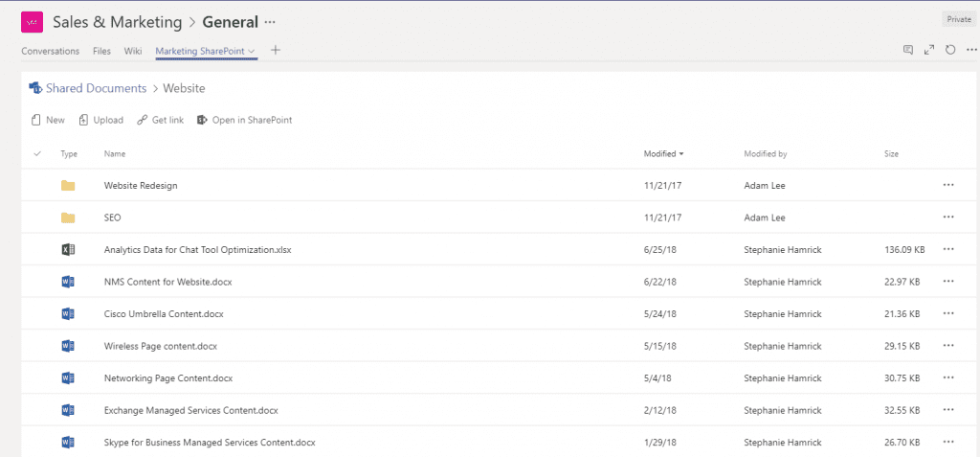The image size is (980, 457).
Task: Open Cisco Umbrella Content.docx
Action: click(x=164, y=314)
